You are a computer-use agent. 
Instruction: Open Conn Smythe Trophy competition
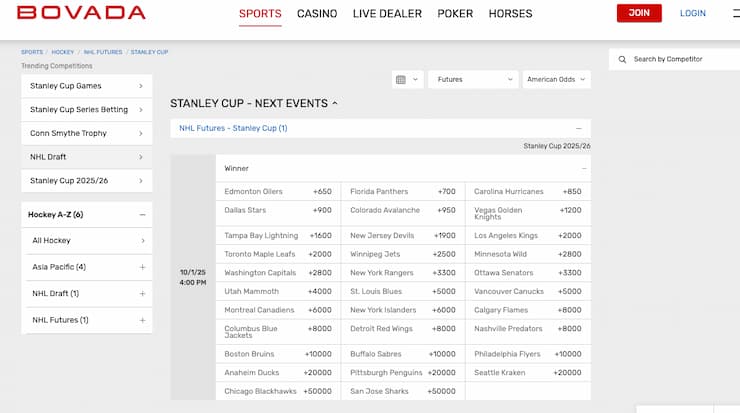point(87,134)
